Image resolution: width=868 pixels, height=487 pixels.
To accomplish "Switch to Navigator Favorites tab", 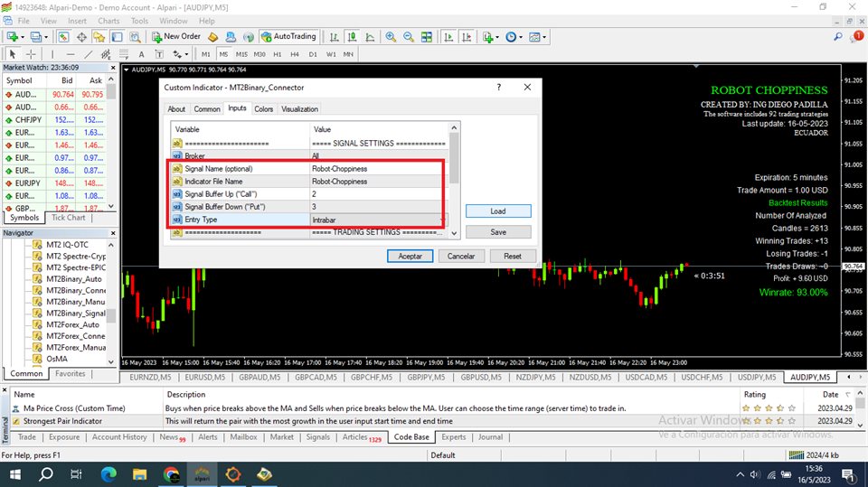I will pos(71,373).
